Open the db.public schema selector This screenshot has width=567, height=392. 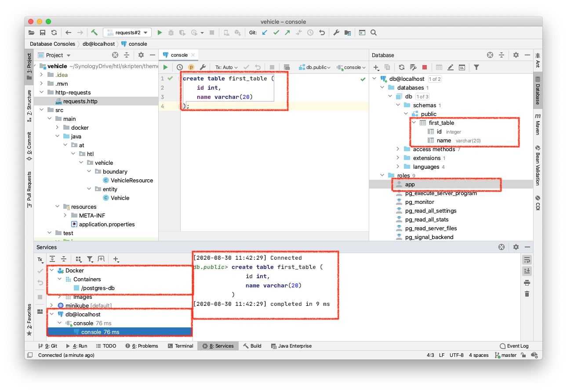[x=315, y=67]
